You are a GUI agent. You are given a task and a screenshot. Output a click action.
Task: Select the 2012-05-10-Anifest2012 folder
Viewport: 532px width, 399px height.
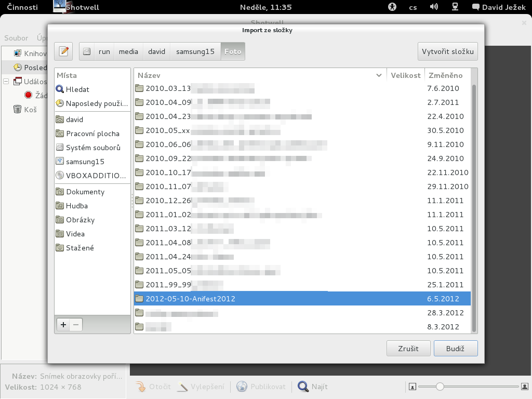(302, 299)
